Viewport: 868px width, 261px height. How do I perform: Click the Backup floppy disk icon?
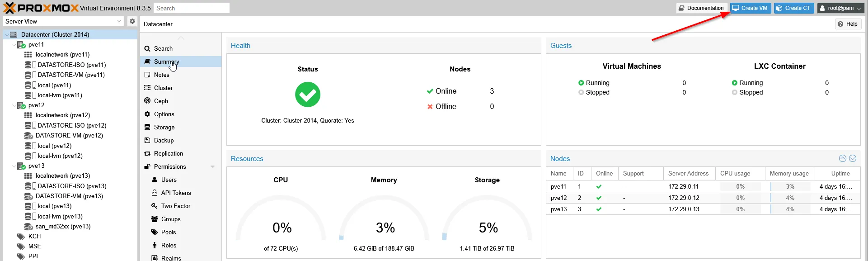click(147, 140)
